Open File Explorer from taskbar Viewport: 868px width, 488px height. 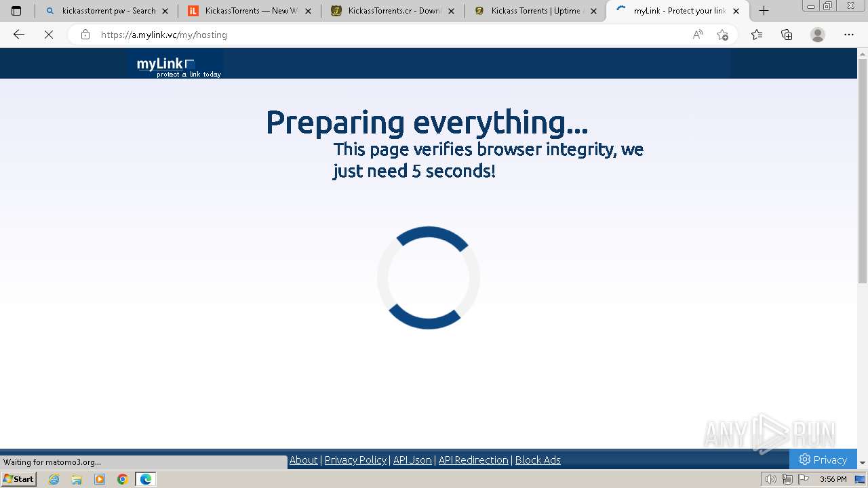(x=77, y=479)
